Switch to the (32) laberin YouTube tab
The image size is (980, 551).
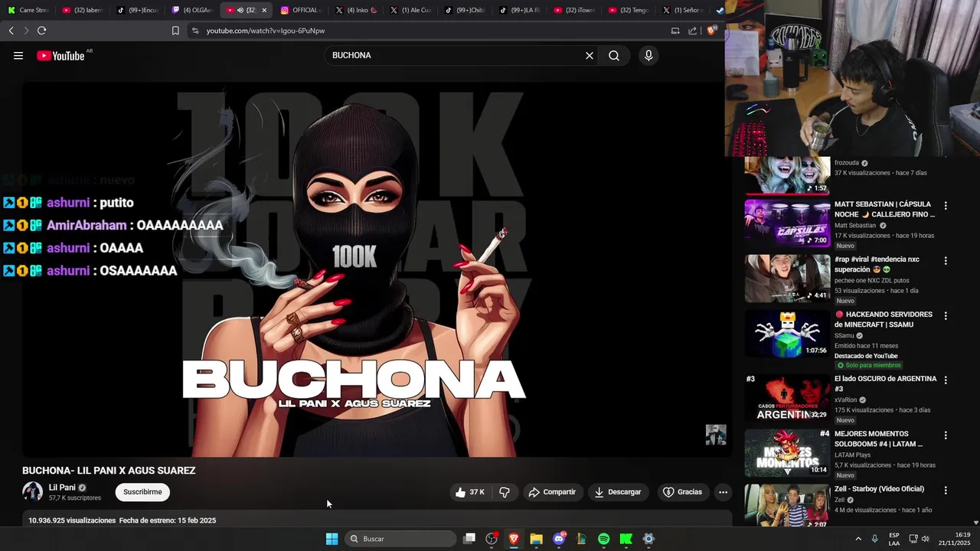click(83, 10)
